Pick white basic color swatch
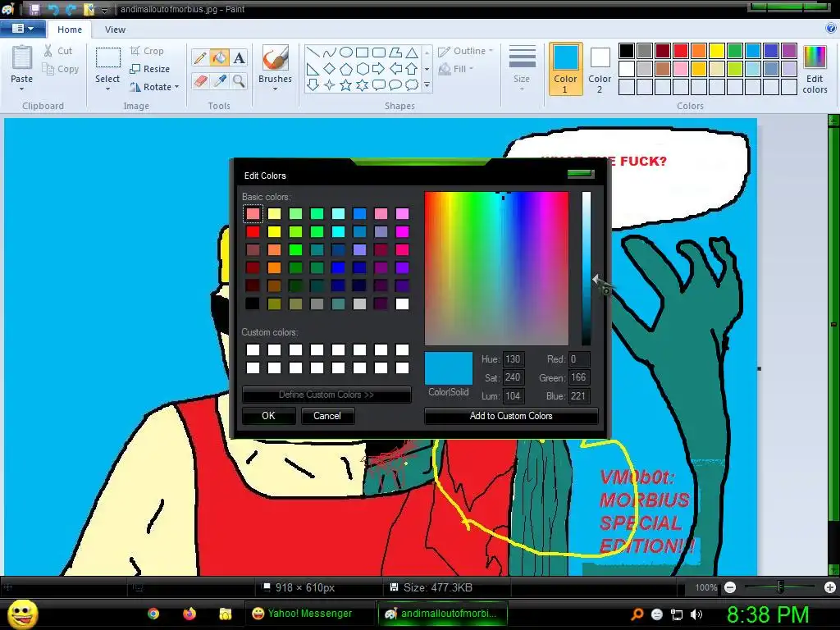Image resolution: width=840 pixels, height=630 pixels. point(402,304)
